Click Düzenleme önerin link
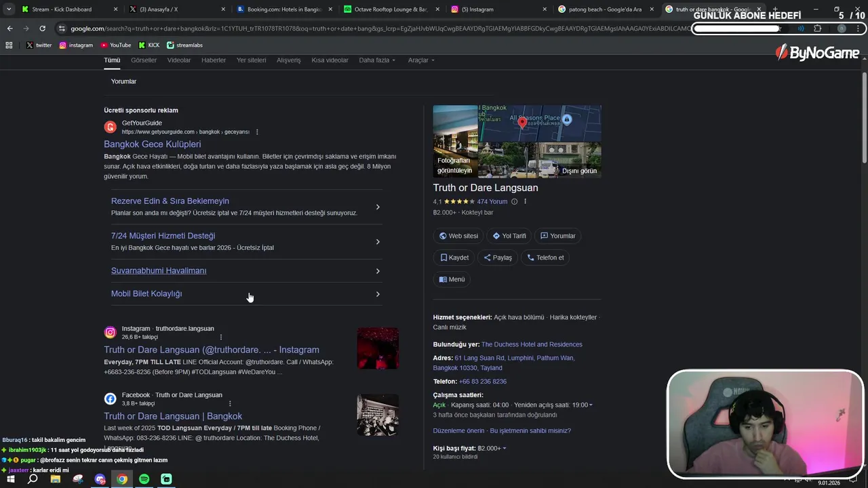The image size is (868, 488). point(459,431)
